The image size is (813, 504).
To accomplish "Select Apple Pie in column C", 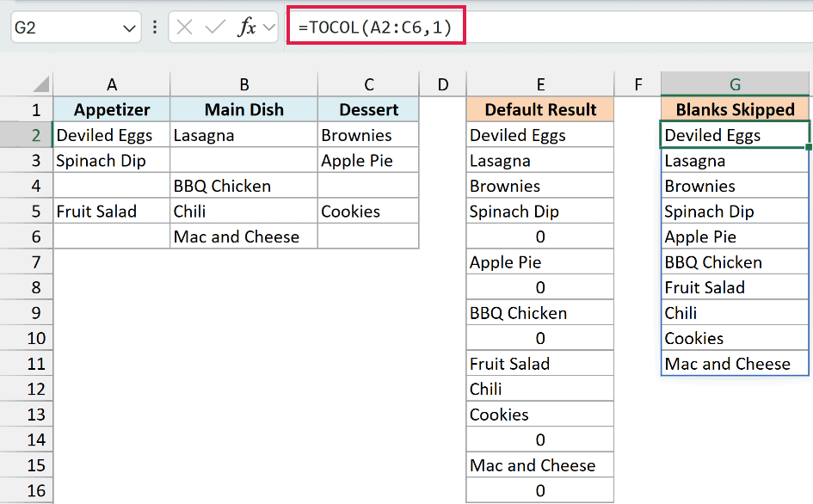I will [x=368, y=160].
